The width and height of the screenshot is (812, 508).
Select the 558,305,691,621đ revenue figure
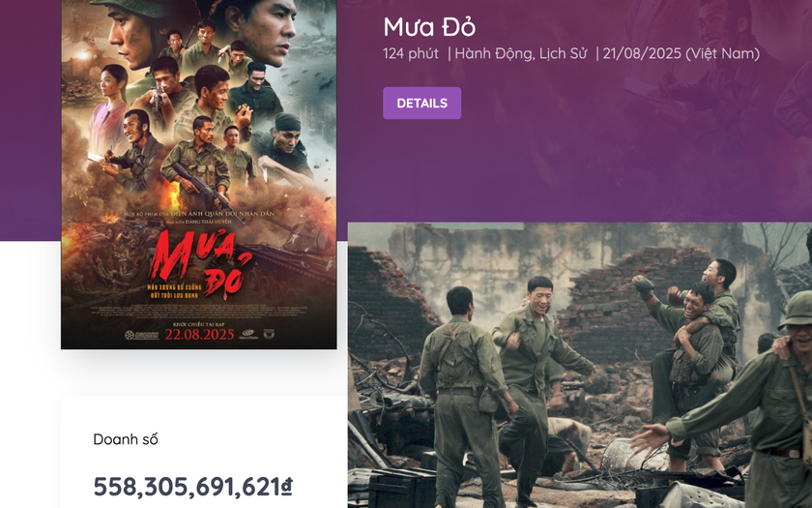pos(192,487)
